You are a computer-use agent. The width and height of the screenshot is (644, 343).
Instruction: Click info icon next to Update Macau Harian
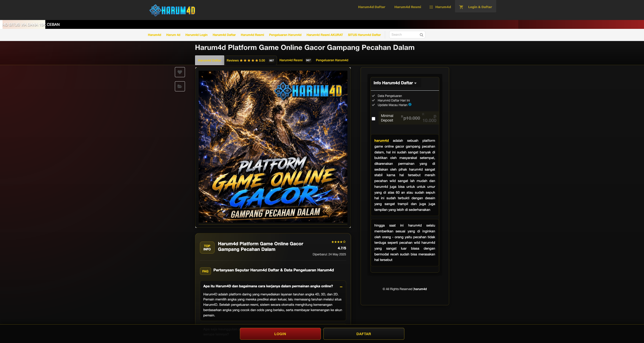(410, 105)
